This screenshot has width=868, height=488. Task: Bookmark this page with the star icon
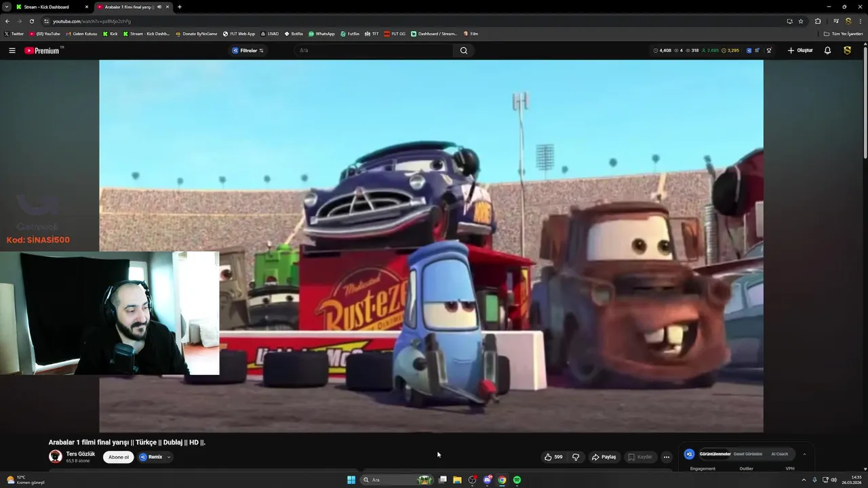pos(801,21)
